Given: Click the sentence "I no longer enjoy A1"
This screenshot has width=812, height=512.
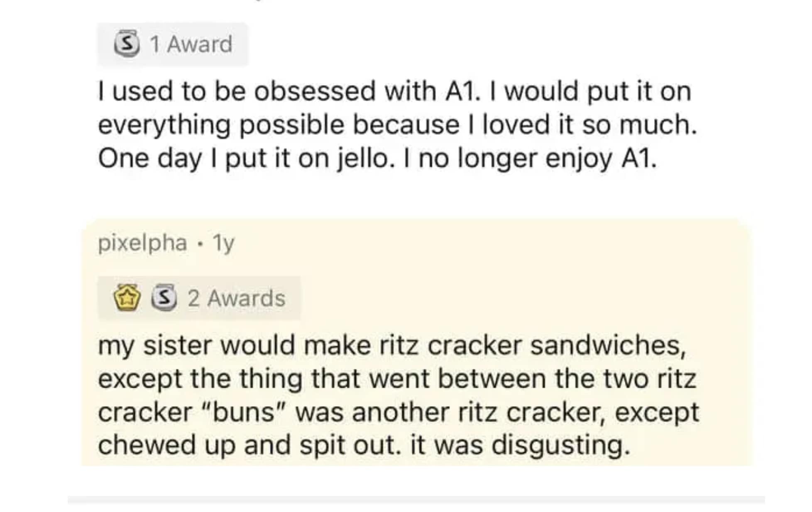Looking at the screenshot, I should point(536,158).
